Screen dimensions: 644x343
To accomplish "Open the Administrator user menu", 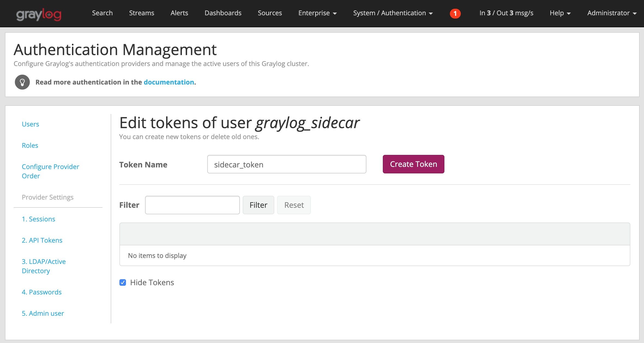I will click(x=612, y=13).
